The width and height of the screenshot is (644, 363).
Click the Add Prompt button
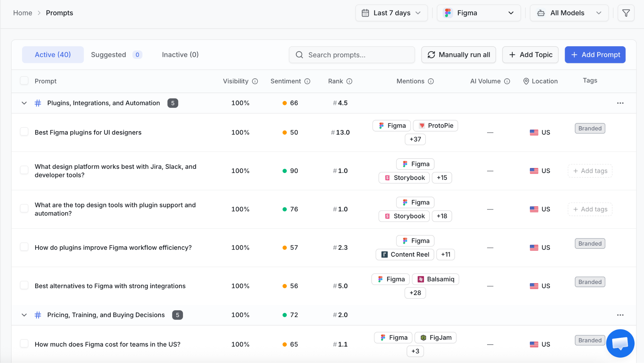click(595, 55)
